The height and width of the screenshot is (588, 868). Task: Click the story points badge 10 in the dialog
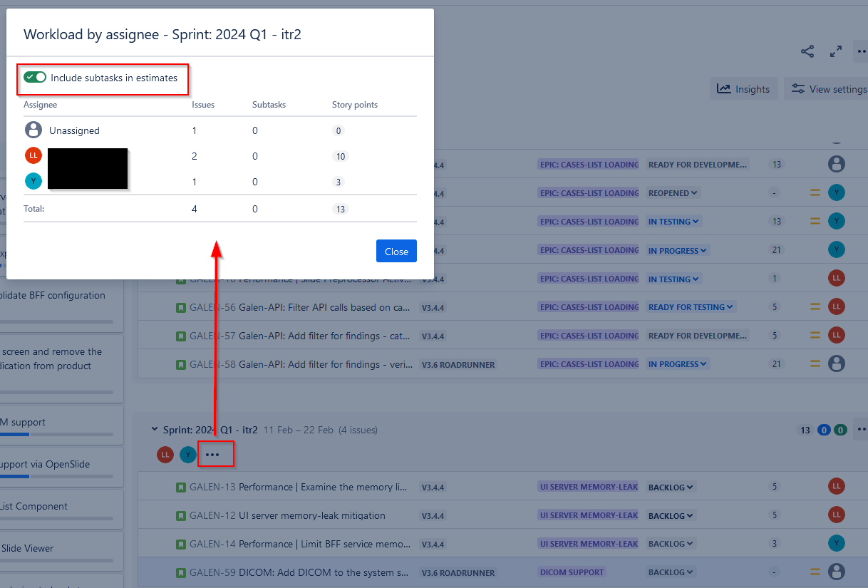click(341, 156)
